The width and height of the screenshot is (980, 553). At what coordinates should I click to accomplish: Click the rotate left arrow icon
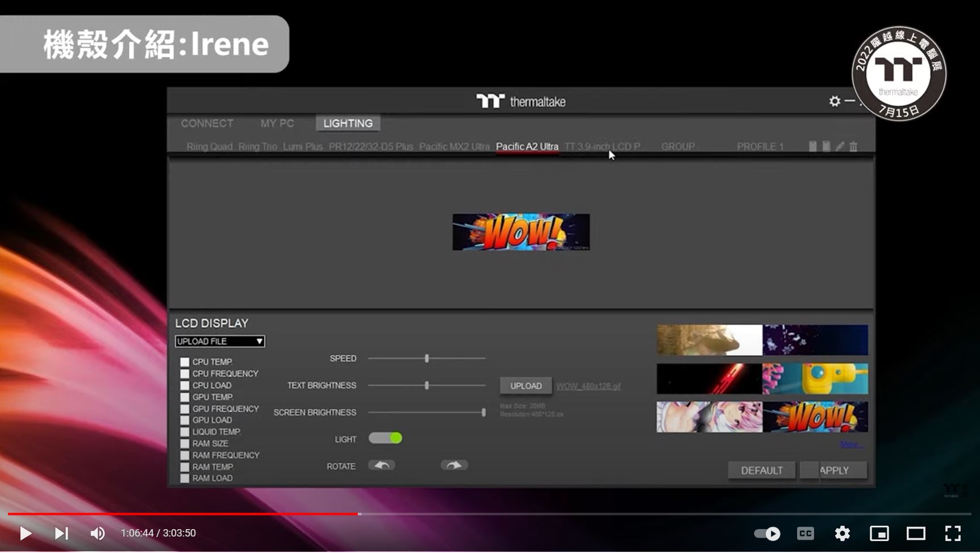pos(382,465)
